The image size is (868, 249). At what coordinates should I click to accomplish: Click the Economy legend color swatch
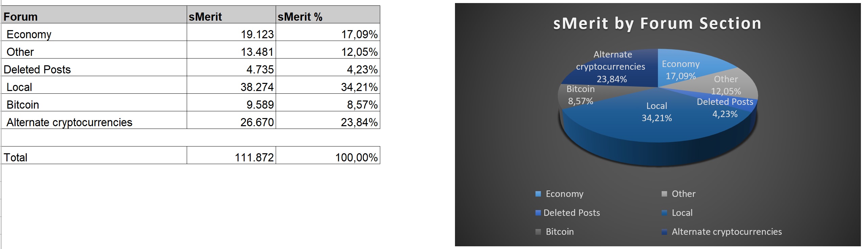click(x=538, y=194)
